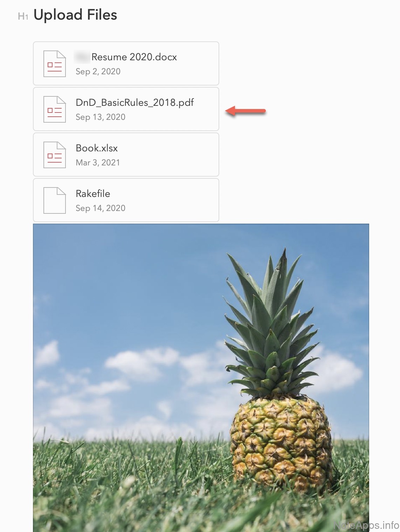Click the DnD_BasicRules_2018.pdf file icon
Screen dimensions: 400x532
click(55, 109)
